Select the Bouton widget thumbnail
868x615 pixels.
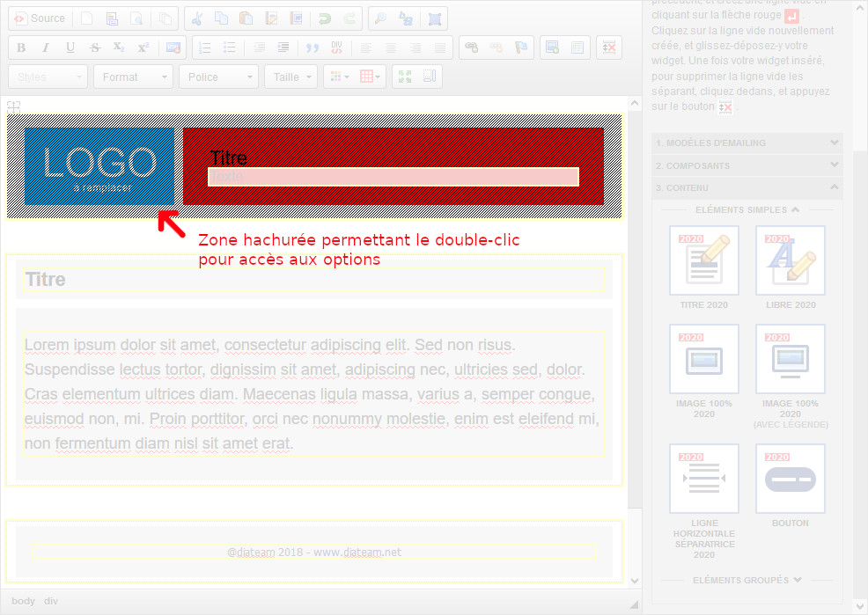coord(791,479)
